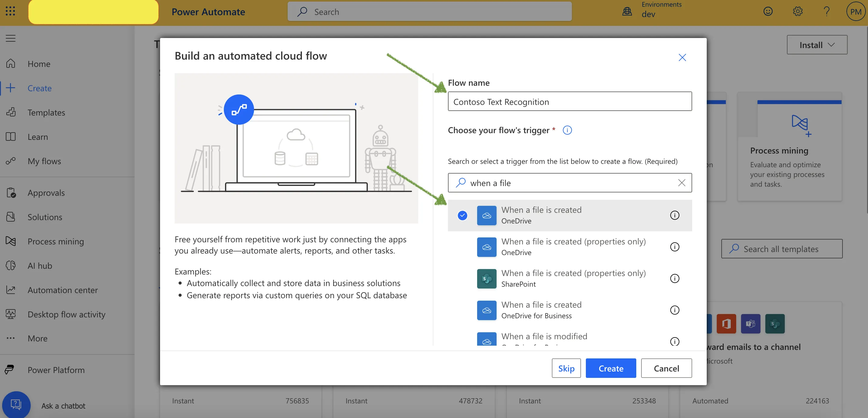Click the OneDrive icon for file created trigger
Screen dimensions: 868x418
(487, 215)
